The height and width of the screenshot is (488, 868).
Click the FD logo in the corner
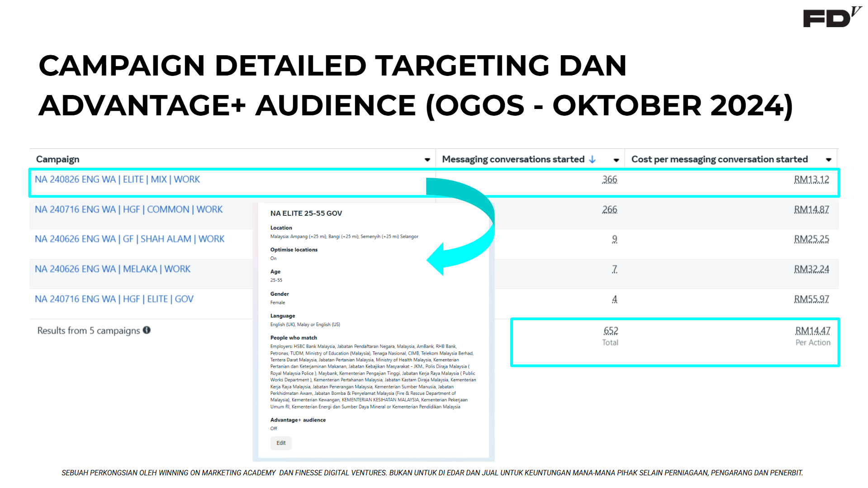pos(831,18)
